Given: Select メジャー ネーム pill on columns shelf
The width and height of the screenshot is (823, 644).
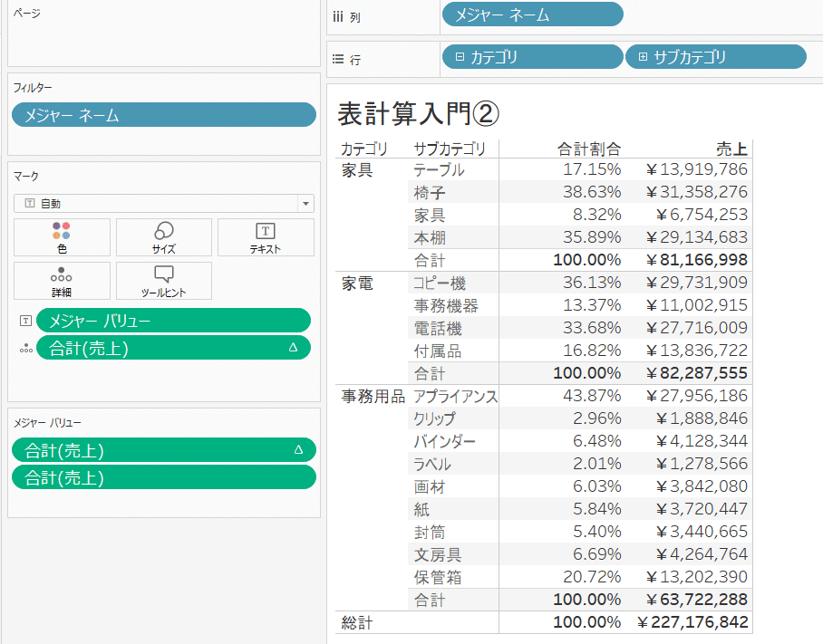Looking at the screenshot, I should (533, 14).
